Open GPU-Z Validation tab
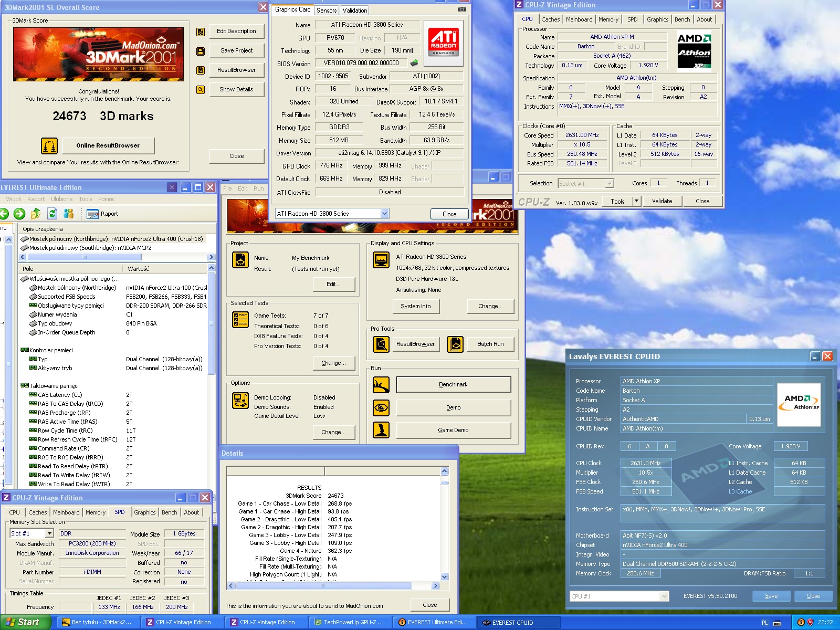 click(355, 10)
